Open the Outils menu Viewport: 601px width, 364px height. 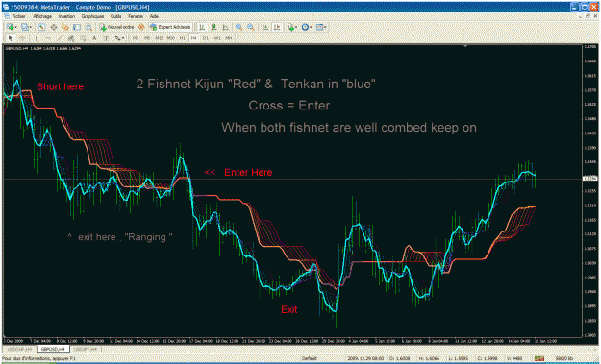(115, 17)
